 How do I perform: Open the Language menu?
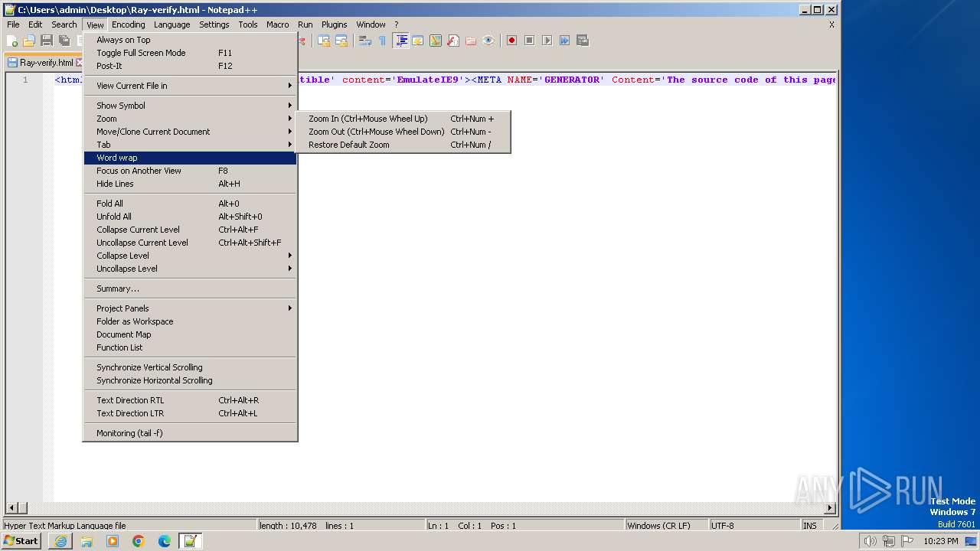tap(171, 24)
